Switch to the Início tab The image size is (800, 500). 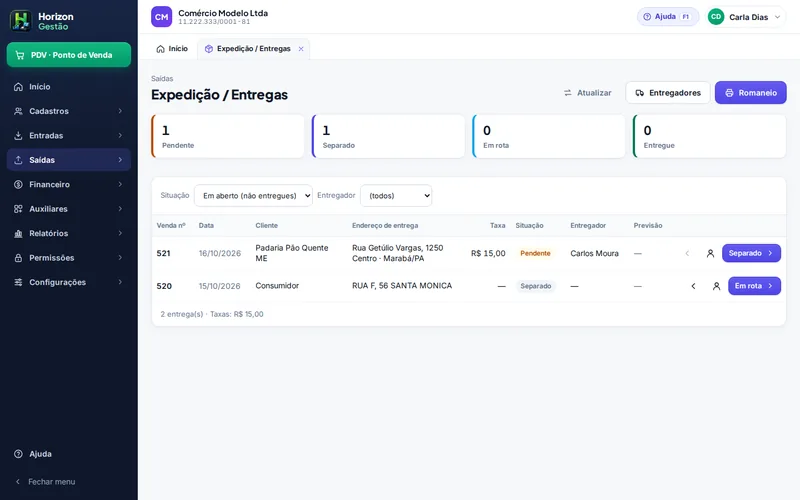pos(172,49)
